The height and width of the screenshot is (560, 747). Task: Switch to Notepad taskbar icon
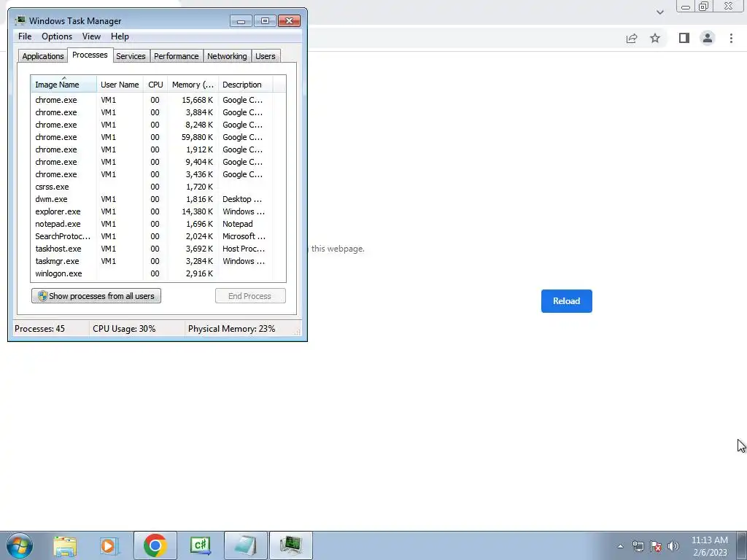coord(245,545)
